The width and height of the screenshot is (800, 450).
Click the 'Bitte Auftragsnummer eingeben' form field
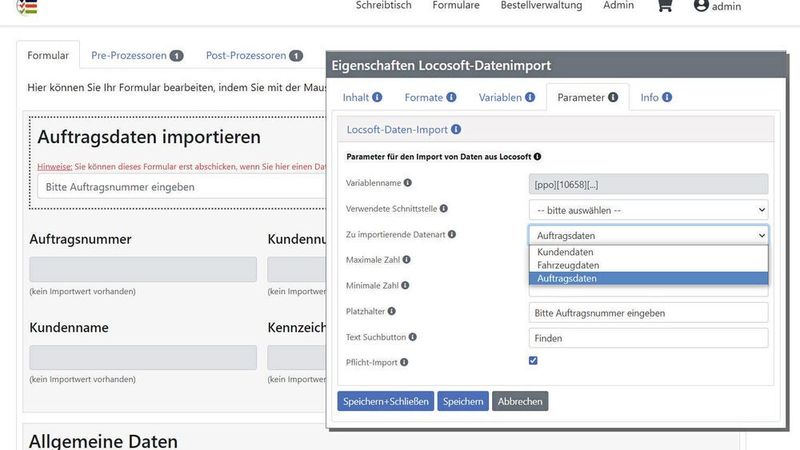tap(182, 187)
